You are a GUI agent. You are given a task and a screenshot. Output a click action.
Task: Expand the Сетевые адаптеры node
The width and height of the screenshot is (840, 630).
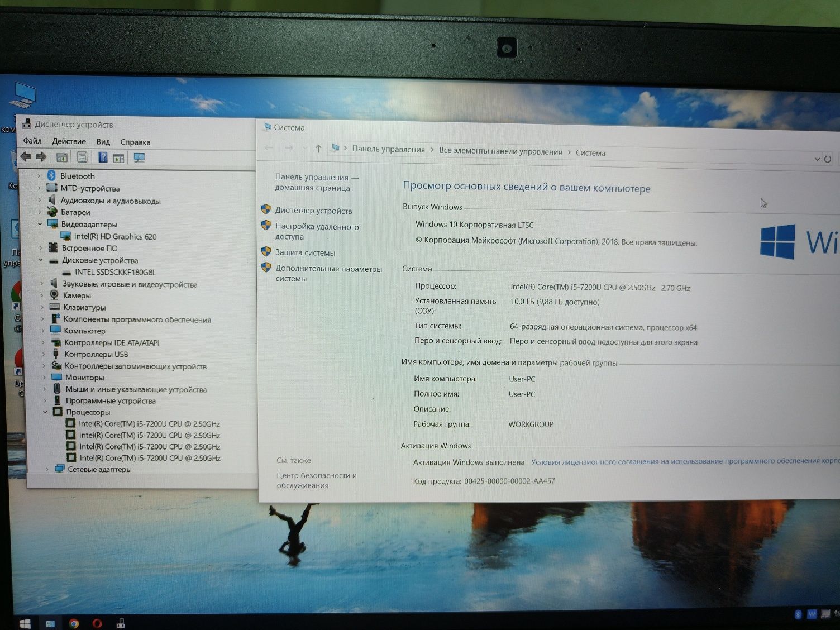47,469
